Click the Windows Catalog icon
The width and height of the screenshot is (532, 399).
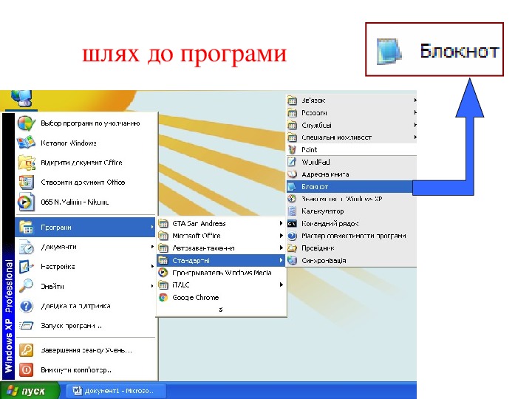pos(26,143)
